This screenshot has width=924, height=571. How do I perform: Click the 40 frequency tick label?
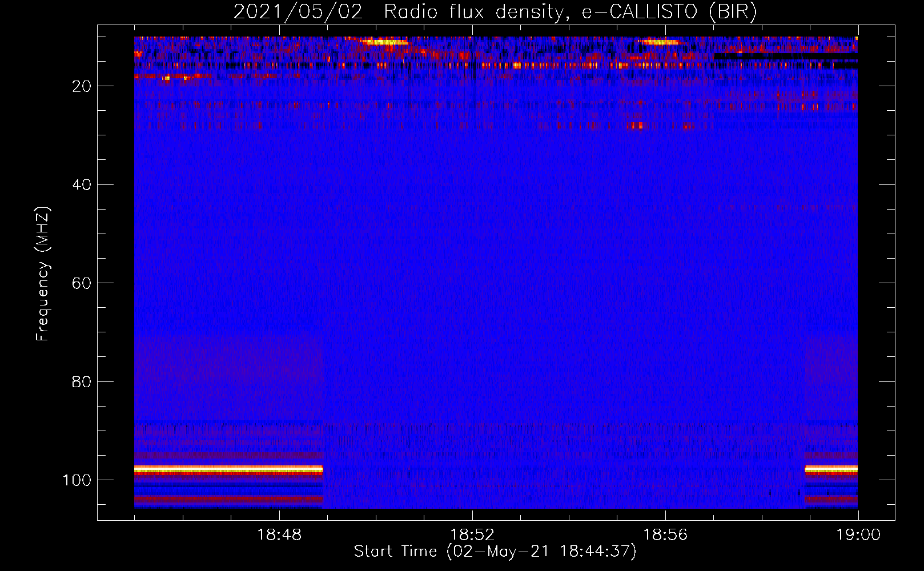coord(82,185)
